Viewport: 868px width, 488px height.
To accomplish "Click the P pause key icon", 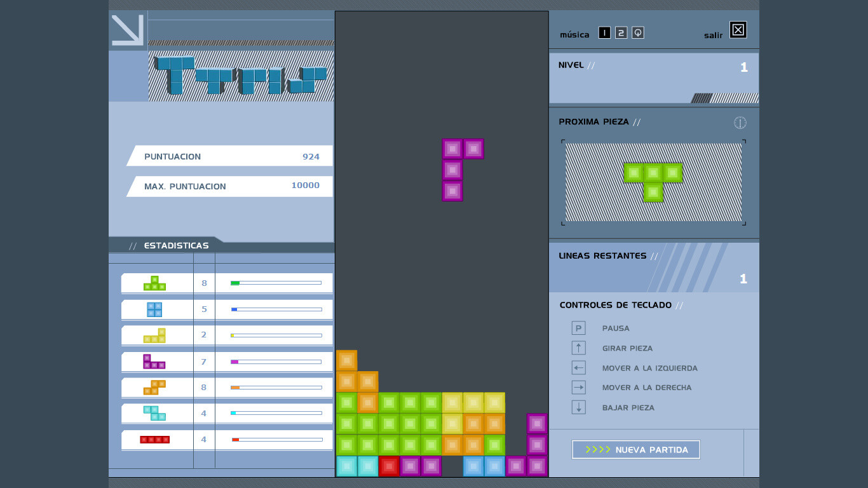I will click(578, 328).
